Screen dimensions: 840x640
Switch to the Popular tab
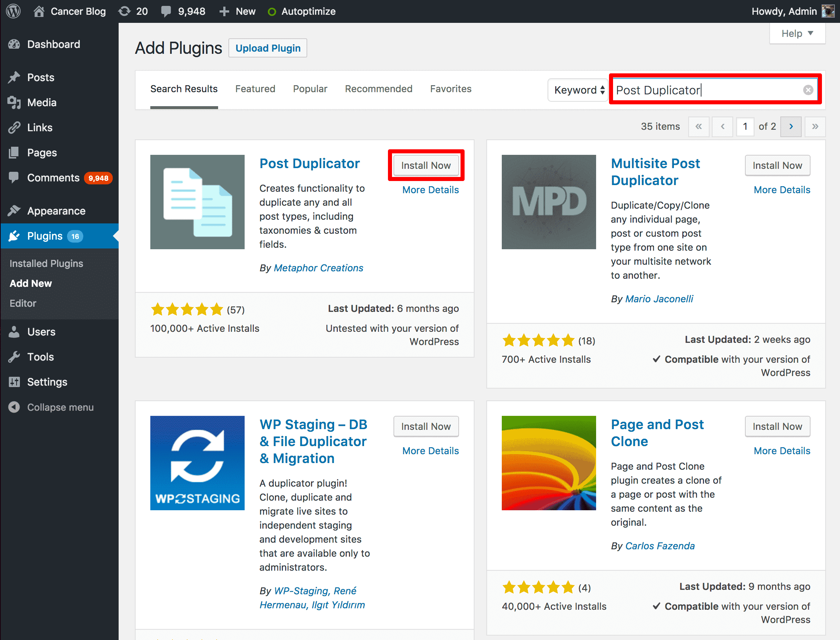pyautogui.click(x=310, y=89)
